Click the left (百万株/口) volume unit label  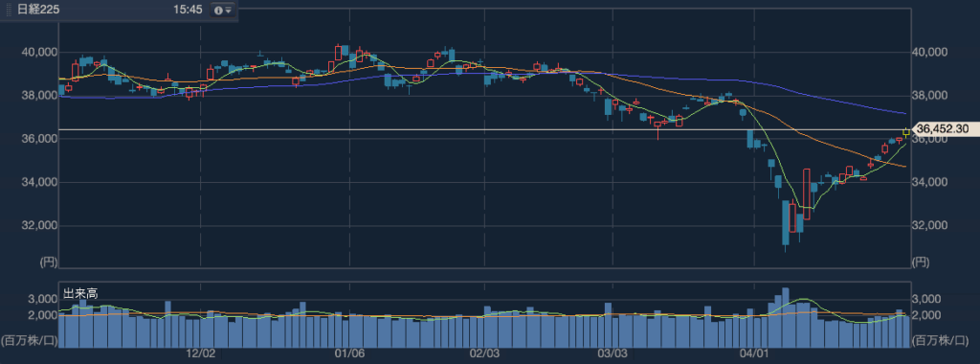[x=30, y=341]
